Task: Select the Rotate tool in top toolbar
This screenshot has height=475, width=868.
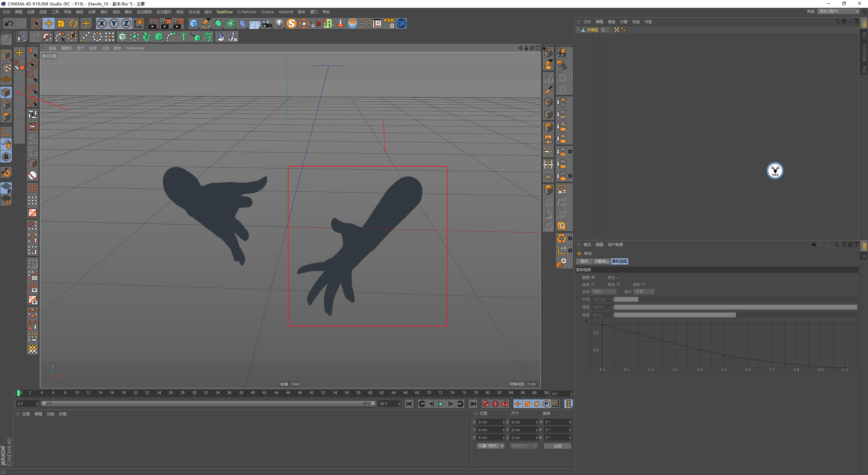Action: coord(73,23)
